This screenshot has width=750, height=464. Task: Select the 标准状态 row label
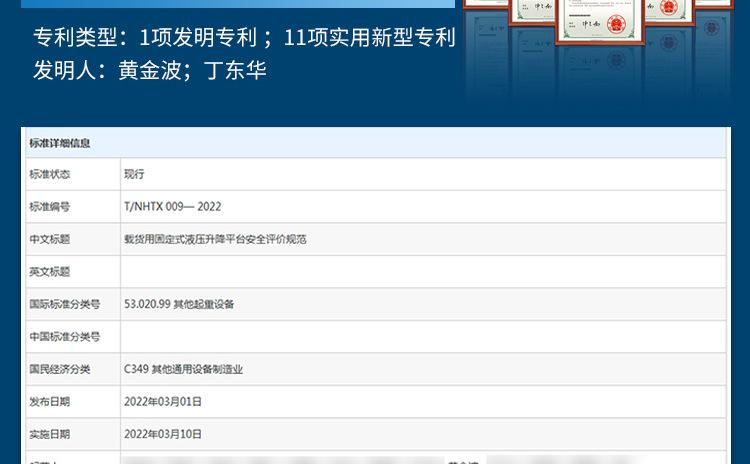point(50,174)
